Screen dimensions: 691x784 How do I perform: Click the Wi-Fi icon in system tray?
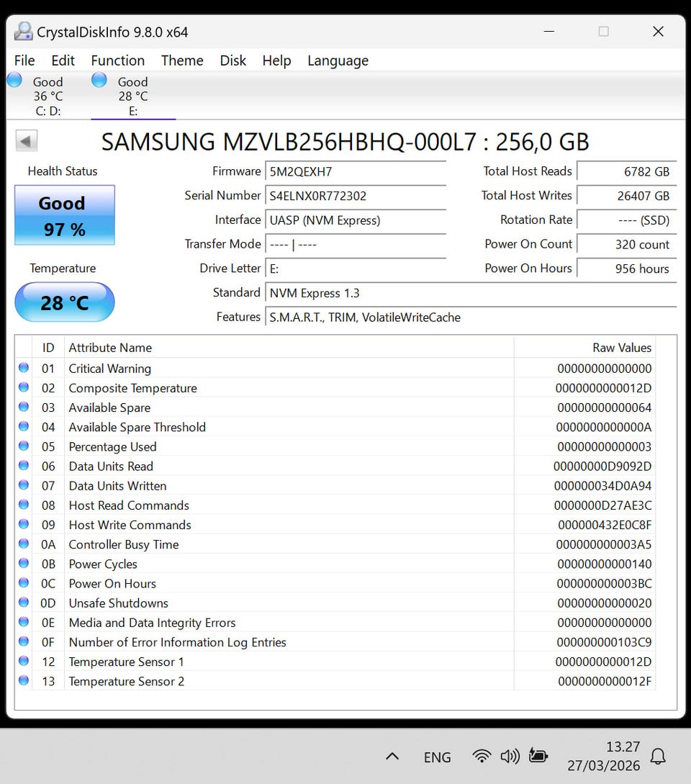(x=482, y=756)
